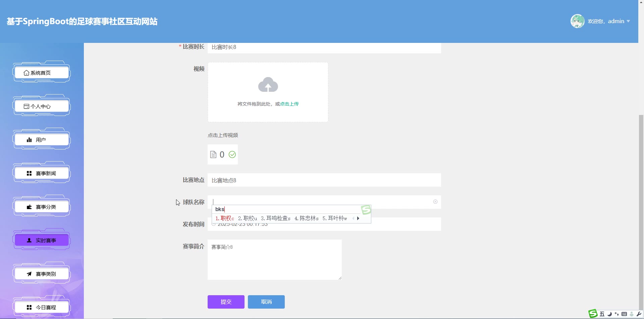Click the house icon beside 系统首页

[x=26, y=73]
